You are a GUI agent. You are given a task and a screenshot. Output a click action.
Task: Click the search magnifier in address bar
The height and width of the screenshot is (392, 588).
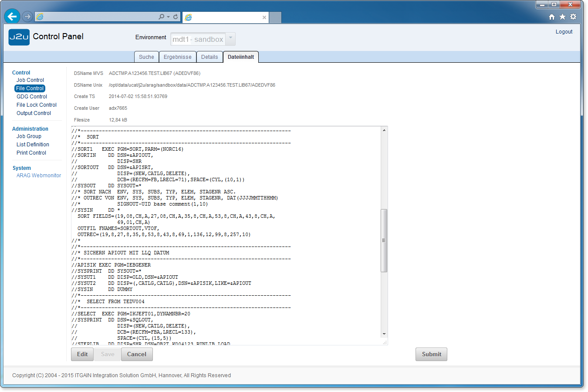[x=162, y=17]
